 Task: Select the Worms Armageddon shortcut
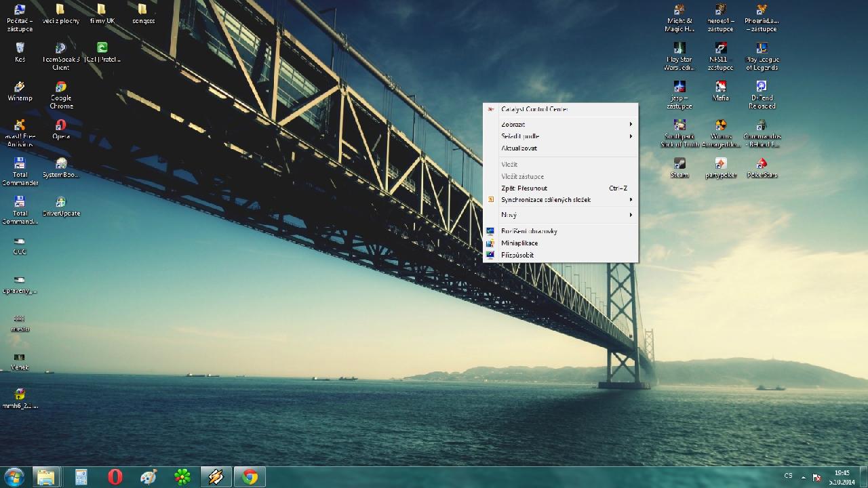721,126
